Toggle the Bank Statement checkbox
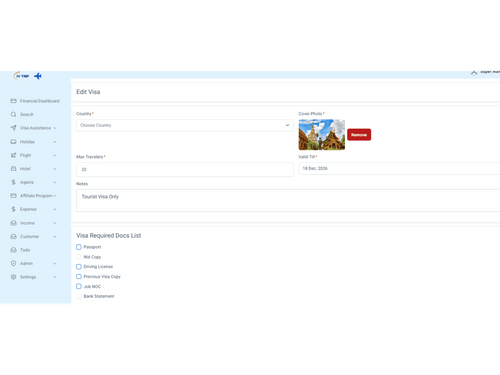Screen dimensions: 500x375 pyautogui.click(x=79, y=296)
